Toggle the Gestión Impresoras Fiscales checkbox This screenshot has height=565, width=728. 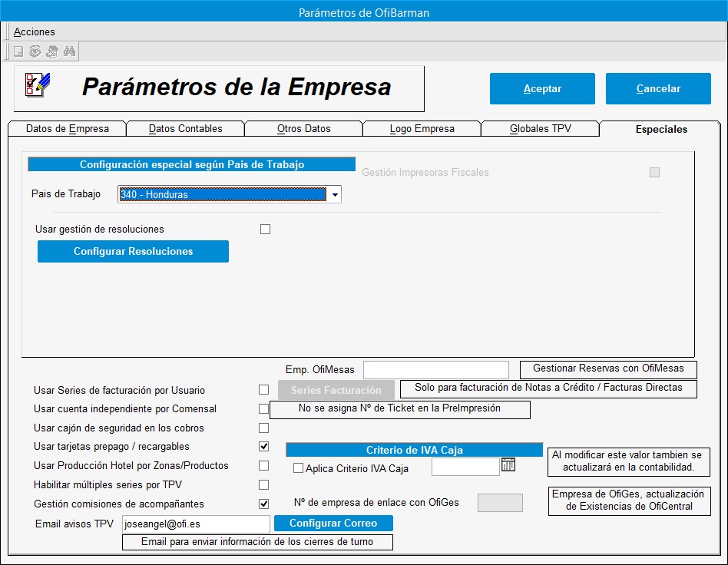[x=654, y=172]
